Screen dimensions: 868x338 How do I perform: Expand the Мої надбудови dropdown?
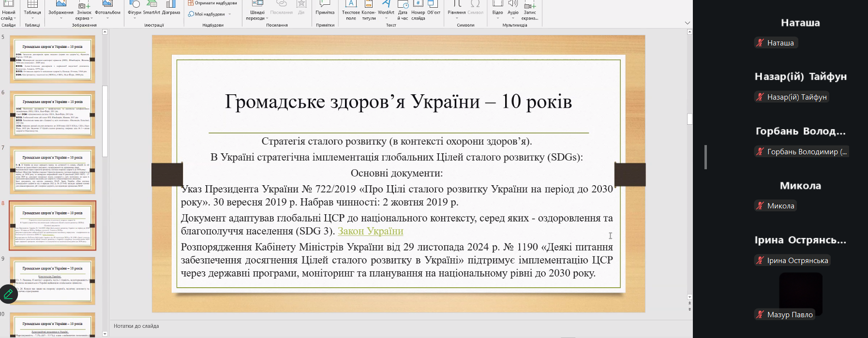[210, 15]
